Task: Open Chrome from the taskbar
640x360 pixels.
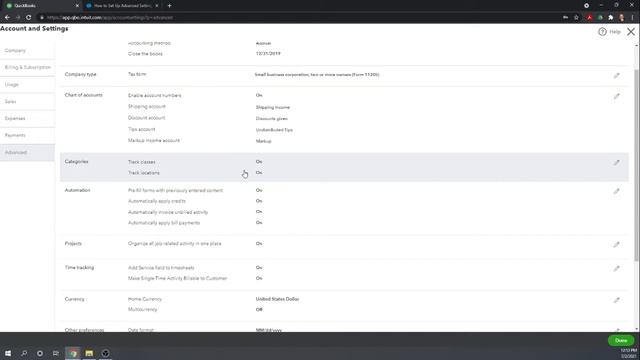Action: [x=73, y=353]
